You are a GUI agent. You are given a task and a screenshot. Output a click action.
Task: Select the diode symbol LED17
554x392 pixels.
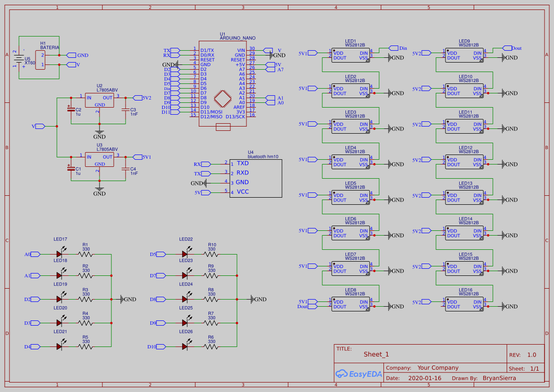58,254
